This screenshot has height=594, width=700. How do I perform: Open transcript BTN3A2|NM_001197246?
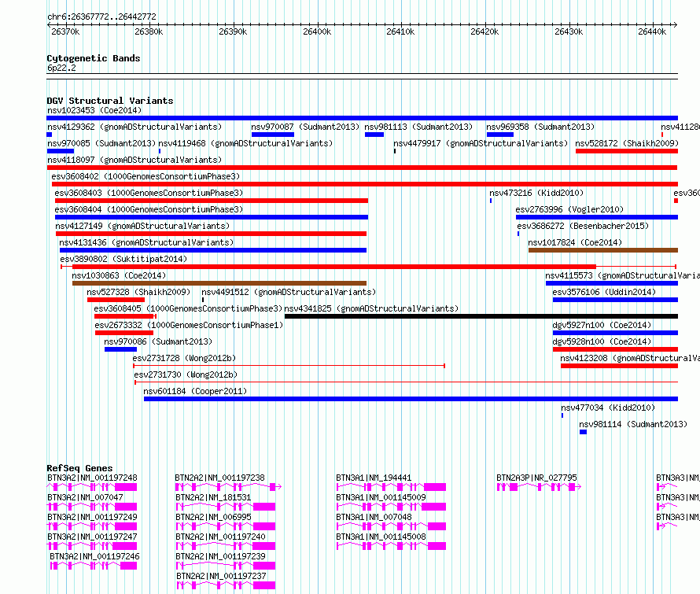[94, 556]
